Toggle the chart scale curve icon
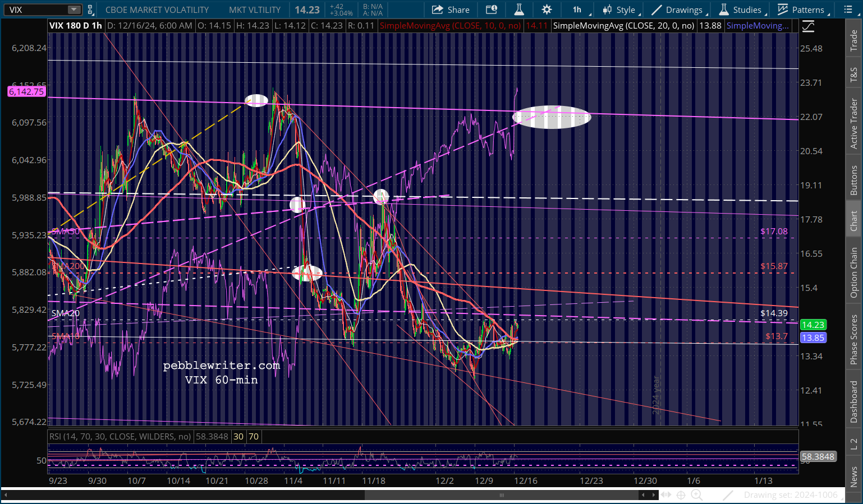 pyautogui.click(x=808, y=26)
